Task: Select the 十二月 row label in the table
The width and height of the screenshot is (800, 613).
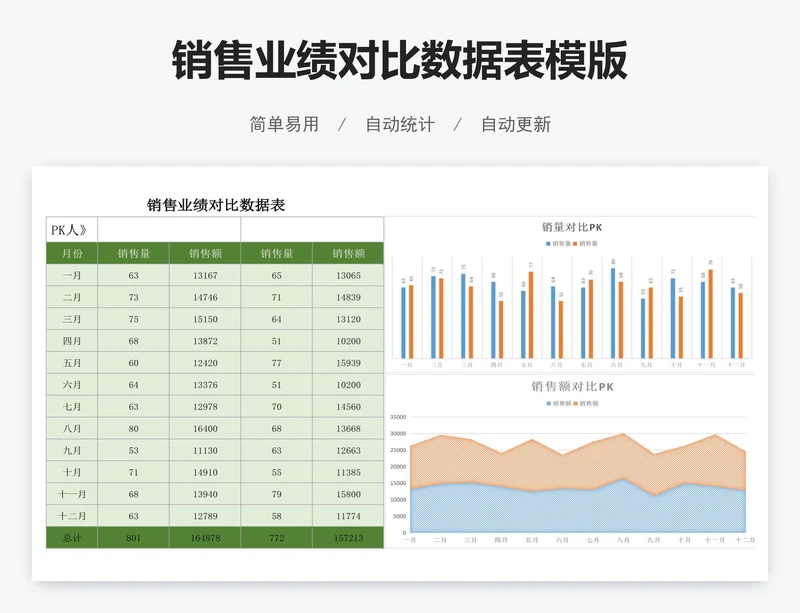Action: pyautogui.click(x=72, y=516)
